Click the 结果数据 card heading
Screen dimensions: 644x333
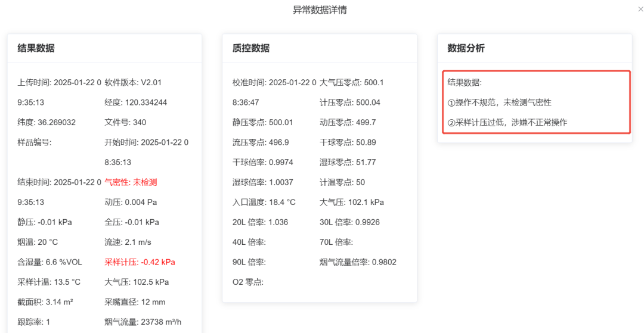click(36, 48)
